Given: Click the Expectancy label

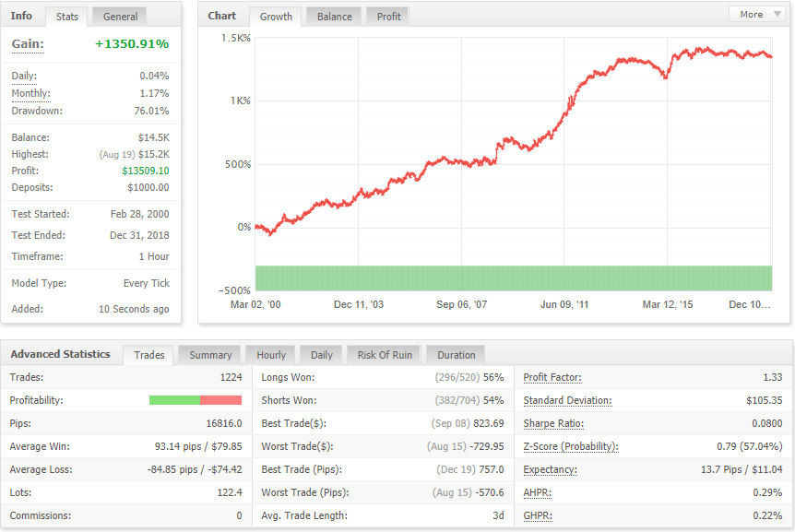Looking at the screenshot, I should pyautogui.click(x=550, y=469).
